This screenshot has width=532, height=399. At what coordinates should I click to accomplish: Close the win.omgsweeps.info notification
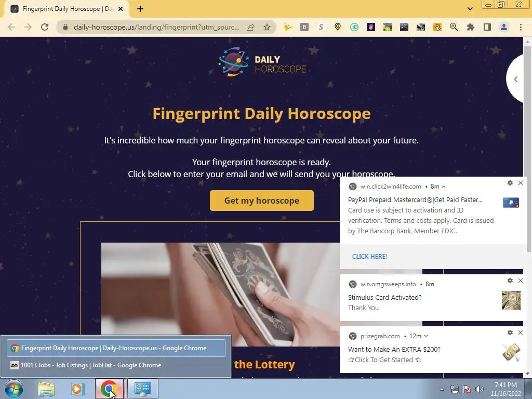click(521, 281)
